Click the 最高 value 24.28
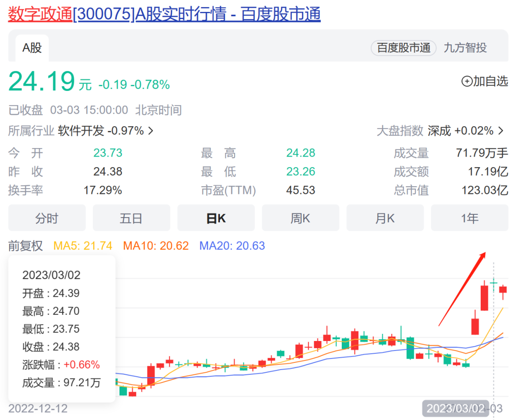Viewport: 514px width, 420px height. click(301, 153)
